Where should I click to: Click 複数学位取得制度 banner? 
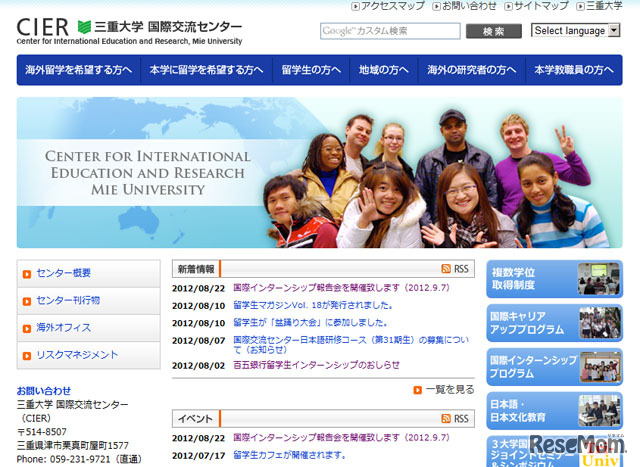pos(554,279)
